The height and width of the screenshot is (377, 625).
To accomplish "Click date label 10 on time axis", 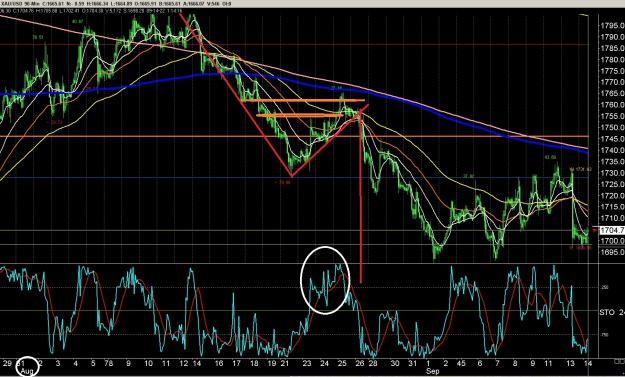I will [148, 363].
